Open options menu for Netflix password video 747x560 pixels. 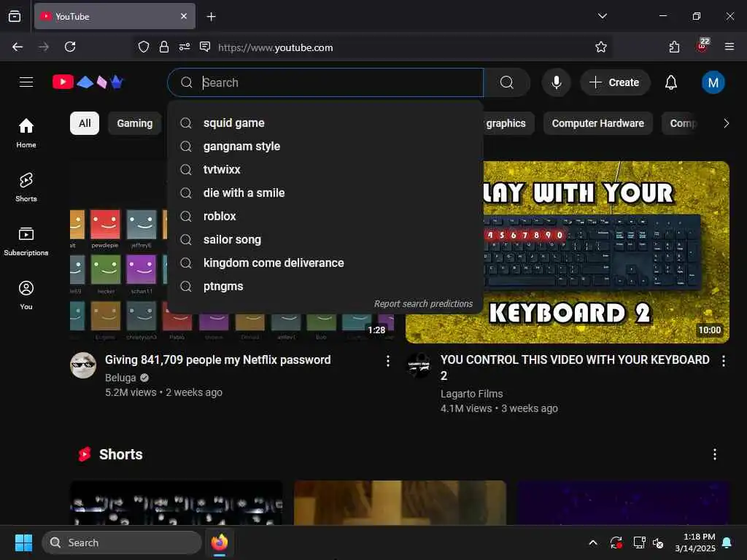point(388,361)
